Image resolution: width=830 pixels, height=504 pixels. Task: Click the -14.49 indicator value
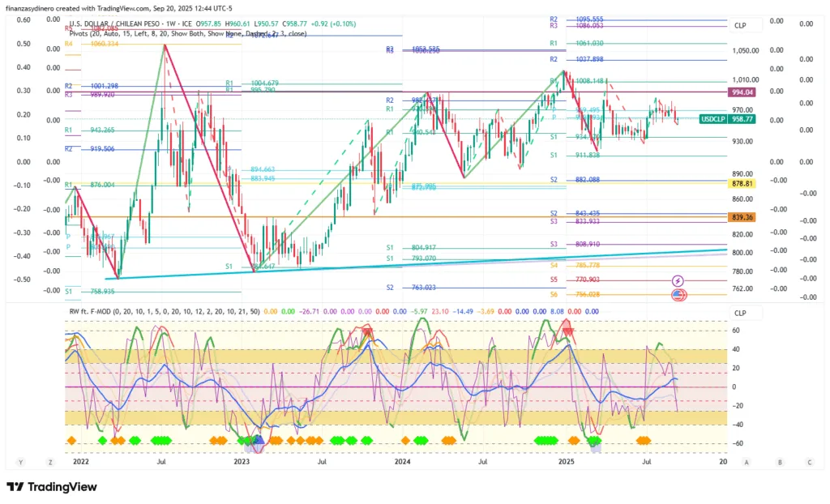(x=463, y=311)
